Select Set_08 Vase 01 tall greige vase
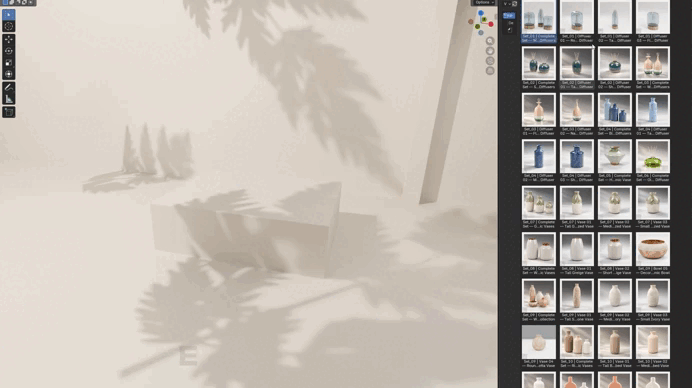 [x=576, y=253]
